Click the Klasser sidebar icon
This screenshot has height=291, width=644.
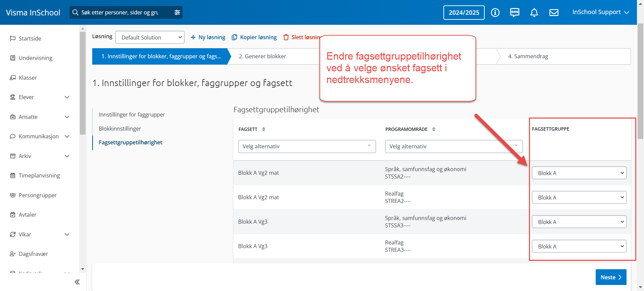pos(13,78)
